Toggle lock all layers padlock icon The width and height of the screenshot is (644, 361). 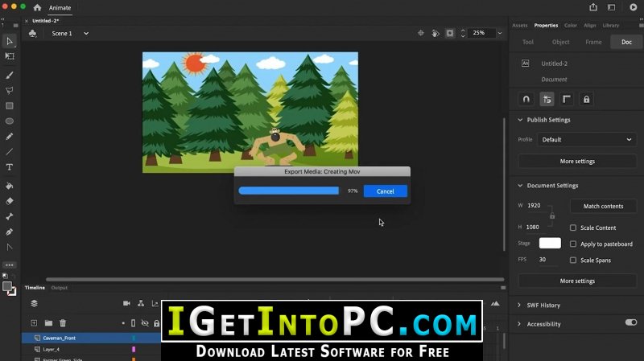(156, 323)
